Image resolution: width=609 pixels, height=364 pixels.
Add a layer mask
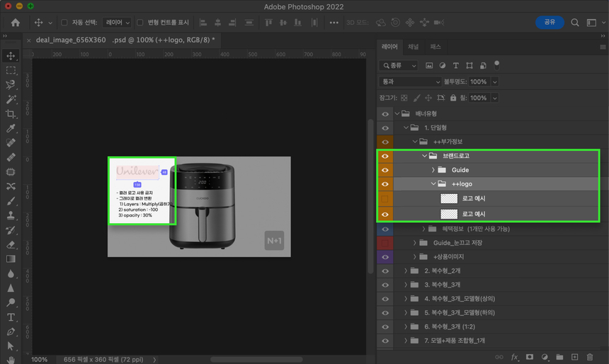[x=529, y=358]
